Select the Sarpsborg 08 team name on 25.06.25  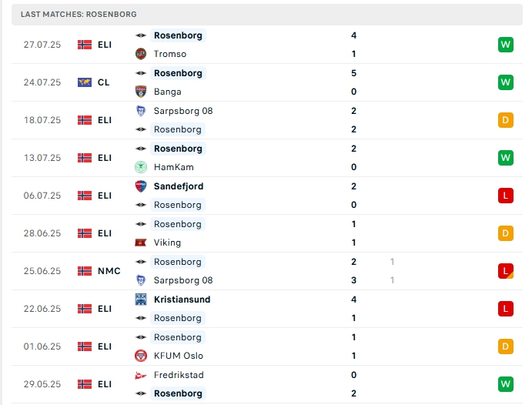tap(183, 280)
